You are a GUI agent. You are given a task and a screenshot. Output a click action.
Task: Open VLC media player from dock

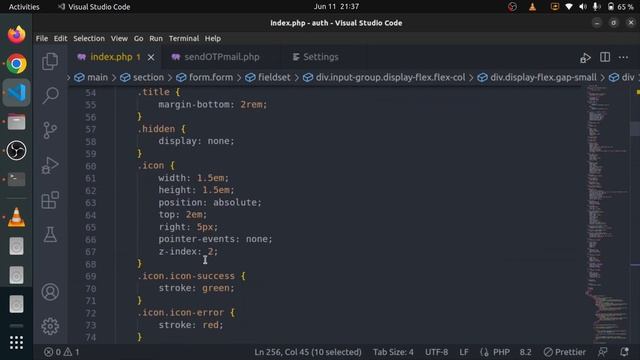click(x=16, y=217)
